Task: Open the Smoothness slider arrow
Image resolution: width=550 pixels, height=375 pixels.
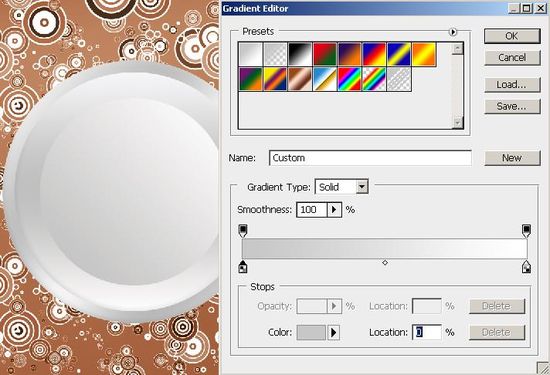Action: point(334,210)
